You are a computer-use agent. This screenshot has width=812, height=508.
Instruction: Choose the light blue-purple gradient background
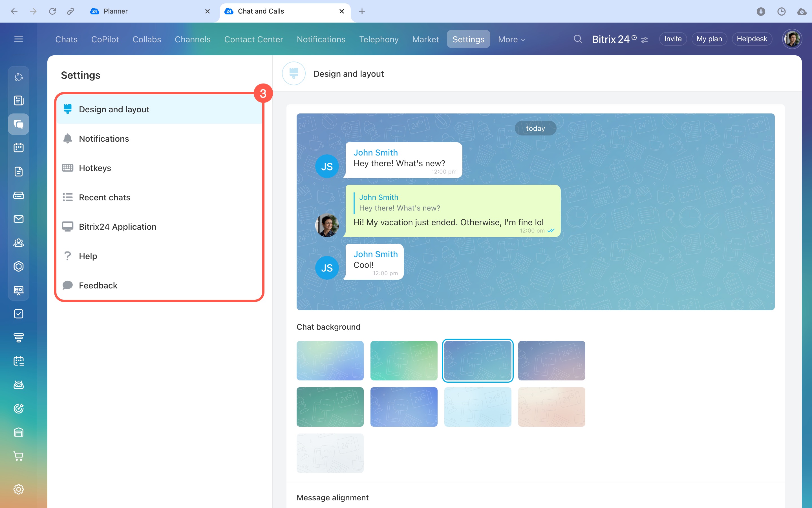[x=330, y=361]
